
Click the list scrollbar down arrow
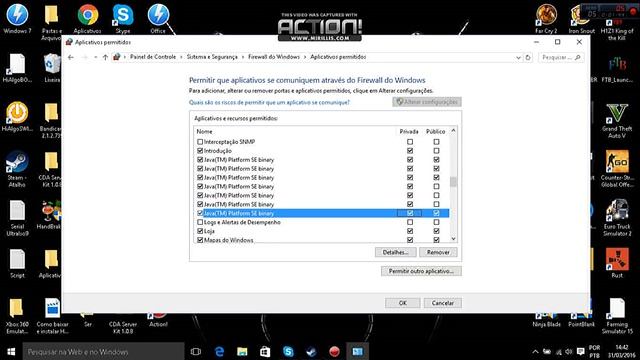(x=453, y=239)
